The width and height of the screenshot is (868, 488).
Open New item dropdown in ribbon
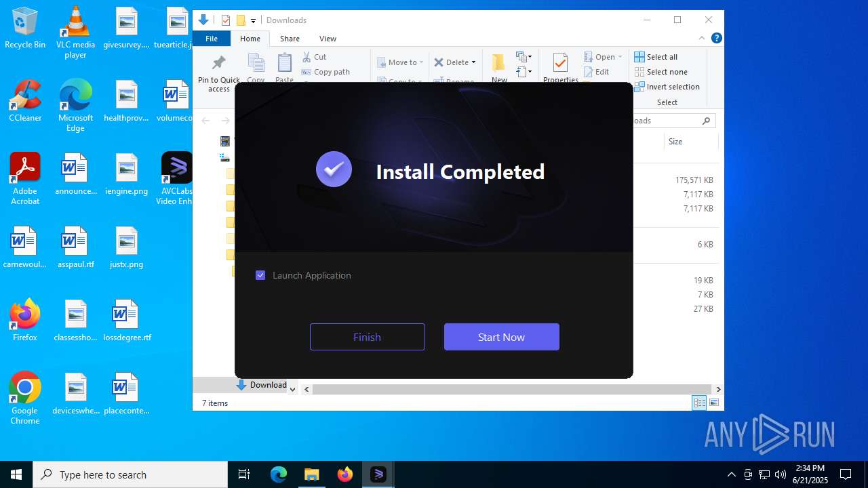[x=524, y=57]
